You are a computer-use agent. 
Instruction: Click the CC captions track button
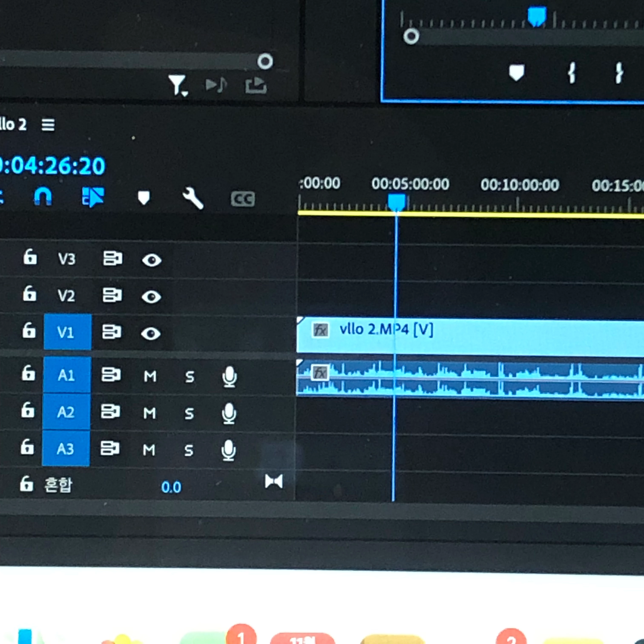(x=243, y=199)
